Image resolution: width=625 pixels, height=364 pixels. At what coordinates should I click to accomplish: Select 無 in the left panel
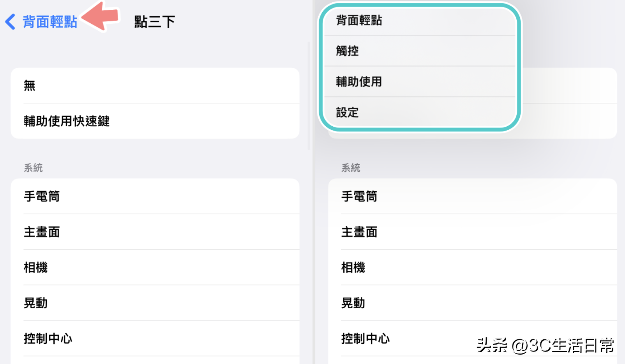pos(155,86)
